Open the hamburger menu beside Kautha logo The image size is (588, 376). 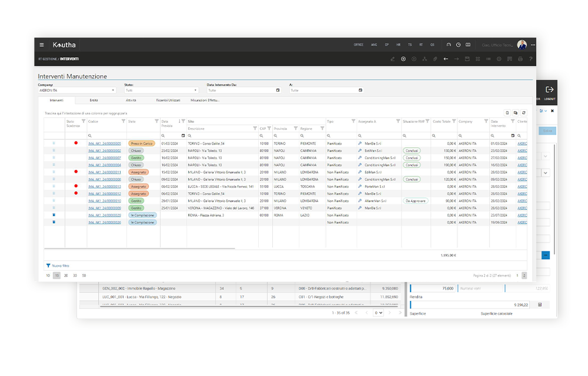[41, 45]
